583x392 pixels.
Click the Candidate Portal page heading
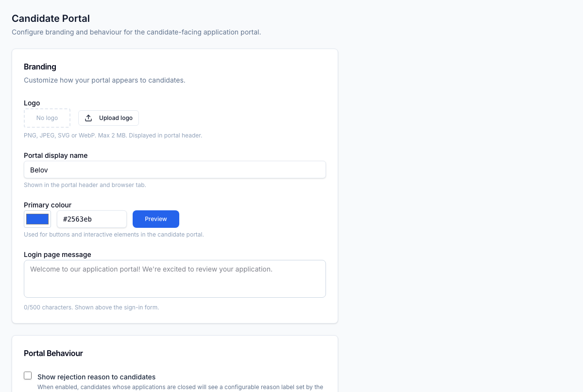pos(51,18)
